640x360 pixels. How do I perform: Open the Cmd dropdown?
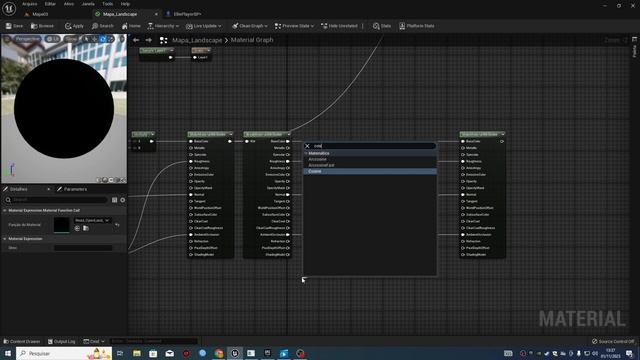tap(94, 341)
